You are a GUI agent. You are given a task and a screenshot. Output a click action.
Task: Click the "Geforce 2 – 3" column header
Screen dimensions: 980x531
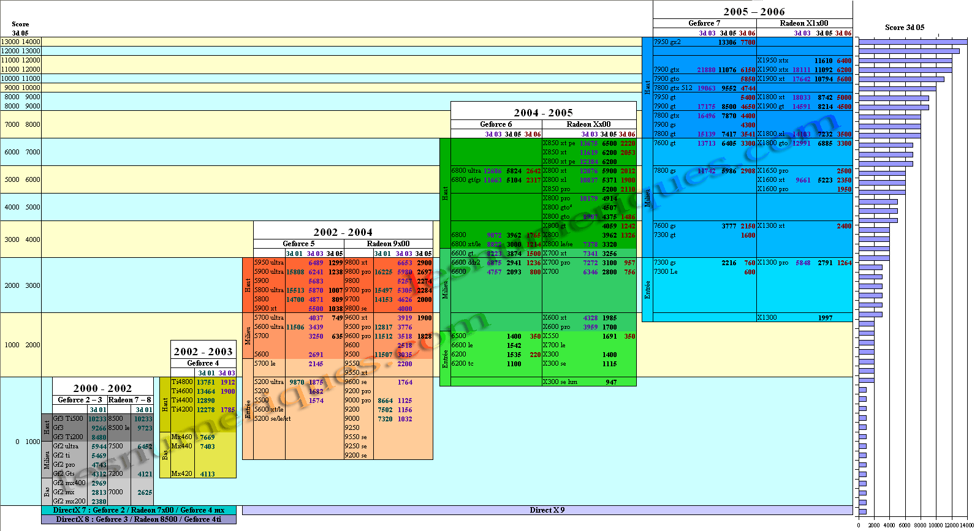pyautogui.click(x=80, y=400)
